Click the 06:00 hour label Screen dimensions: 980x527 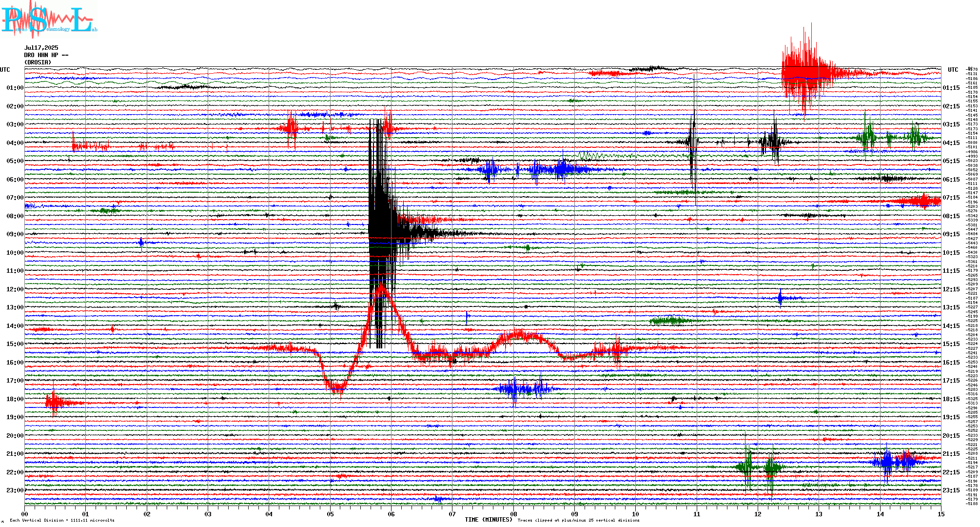[x=15, y=180]
